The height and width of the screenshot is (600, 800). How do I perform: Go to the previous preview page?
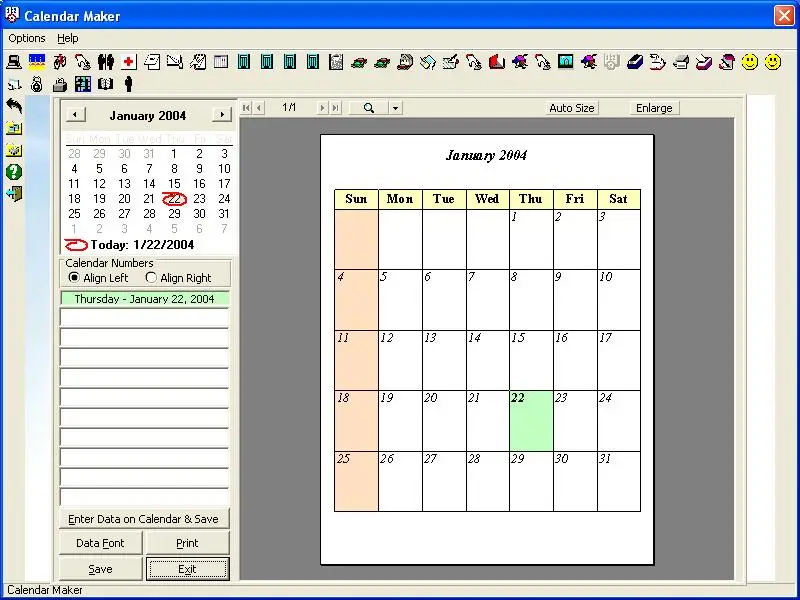tap(259, 108)
